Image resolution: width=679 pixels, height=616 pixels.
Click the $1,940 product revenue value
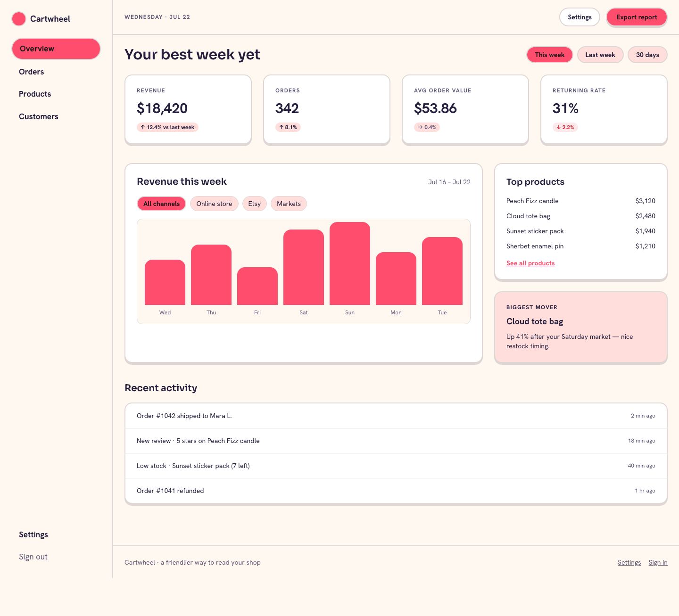pyautogui.click(x=645, y=231)
